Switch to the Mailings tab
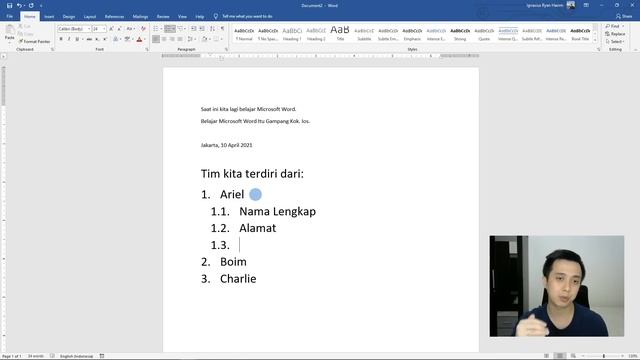The width and height of the screenshot is (640, 360). tap(140, 17)
